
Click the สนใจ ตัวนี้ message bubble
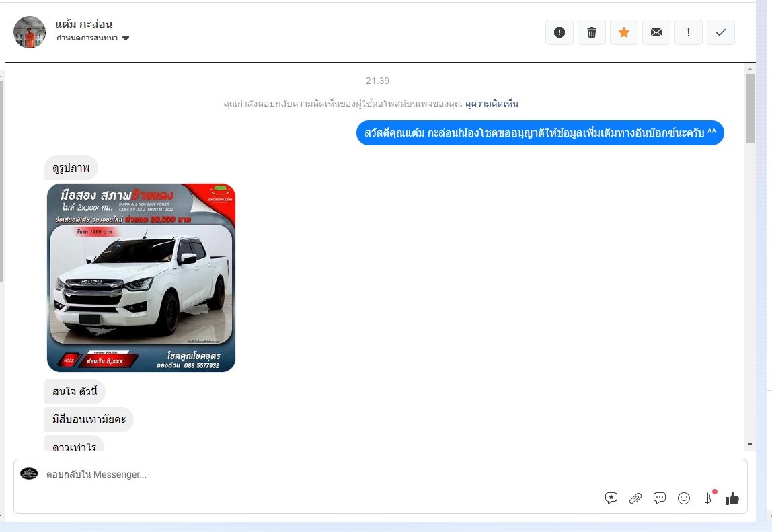[x=75, y=391]
